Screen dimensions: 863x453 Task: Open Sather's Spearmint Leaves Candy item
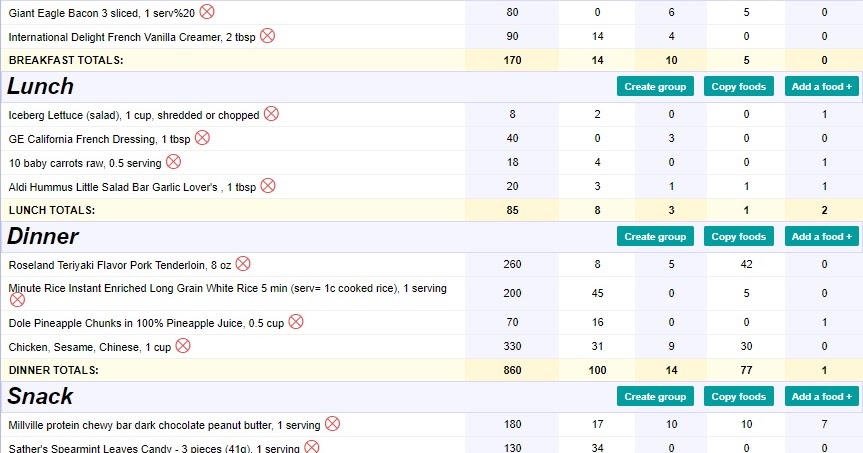pyautogui.click(x=154, y=448)
